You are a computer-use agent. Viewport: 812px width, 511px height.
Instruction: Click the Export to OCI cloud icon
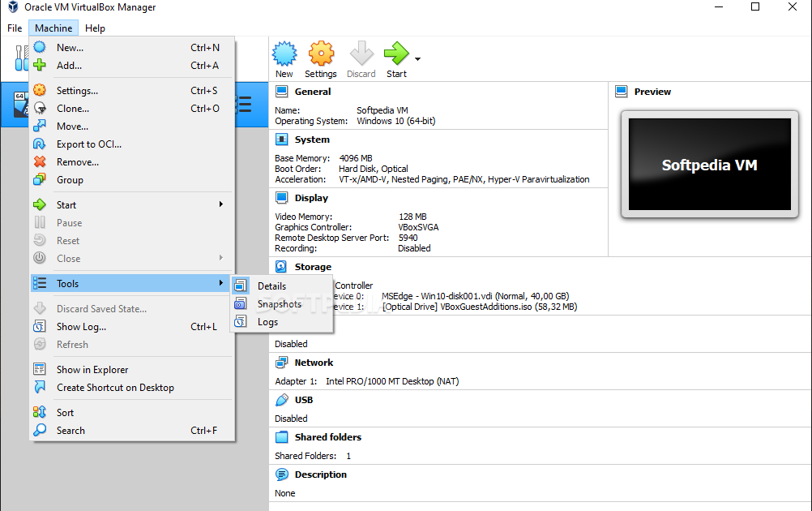(x=40, y=144)
